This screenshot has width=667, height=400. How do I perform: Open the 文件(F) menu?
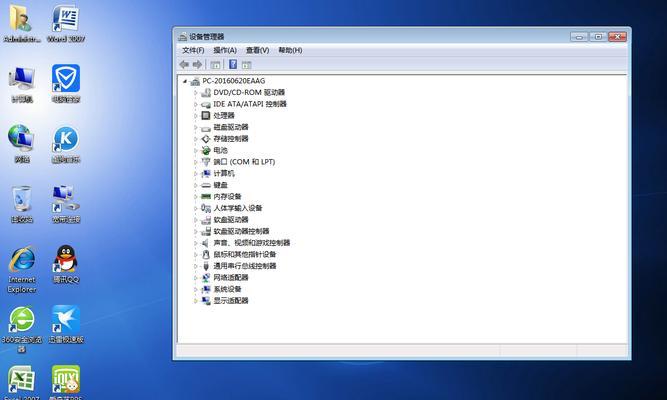pyautogui.click(x=193, y=50)
